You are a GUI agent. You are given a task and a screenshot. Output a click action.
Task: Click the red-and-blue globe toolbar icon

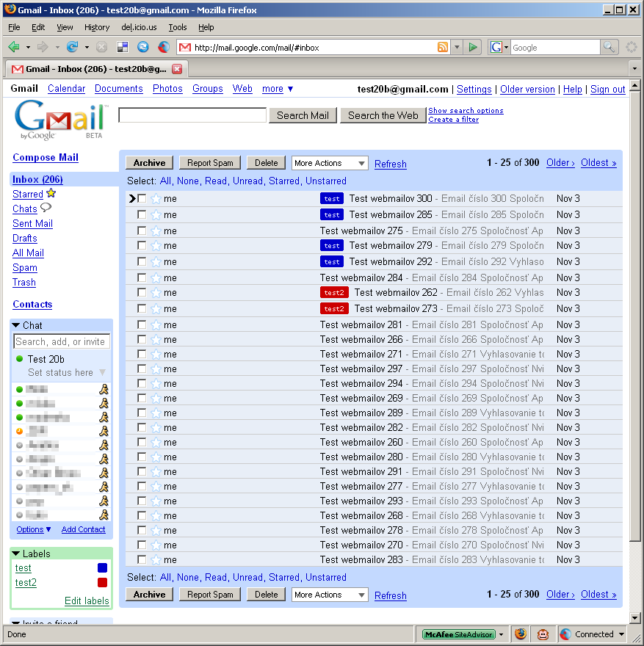pyautogui.click(x=164, y=48)
